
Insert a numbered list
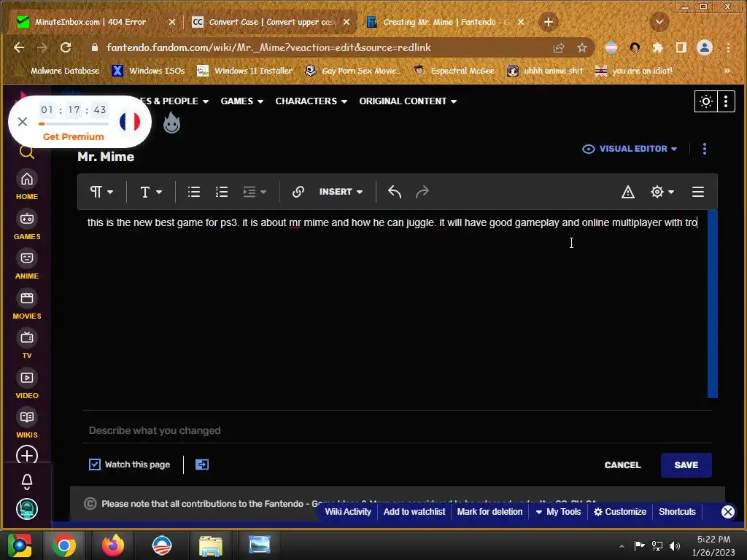222,192
